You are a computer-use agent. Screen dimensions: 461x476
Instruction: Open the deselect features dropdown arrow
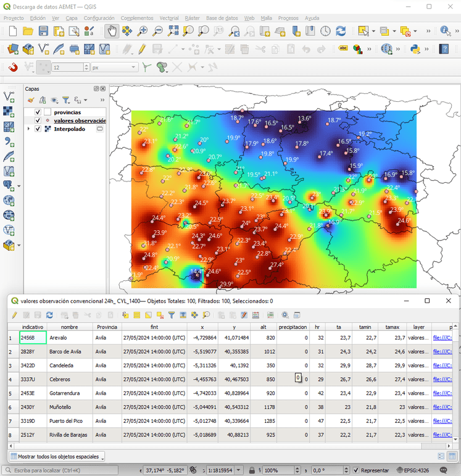tap(415, 31)
